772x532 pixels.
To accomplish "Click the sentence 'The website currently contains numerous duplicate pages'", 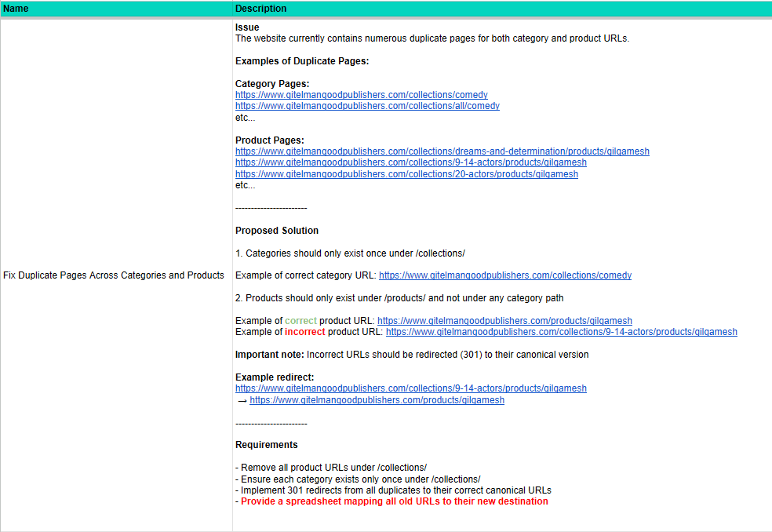I will (x=432, y=38).
